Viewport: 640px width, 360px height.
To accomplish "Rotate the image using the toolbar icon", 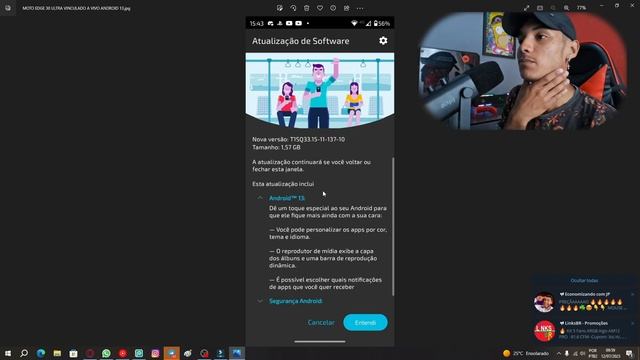I will tap(293, 8).
